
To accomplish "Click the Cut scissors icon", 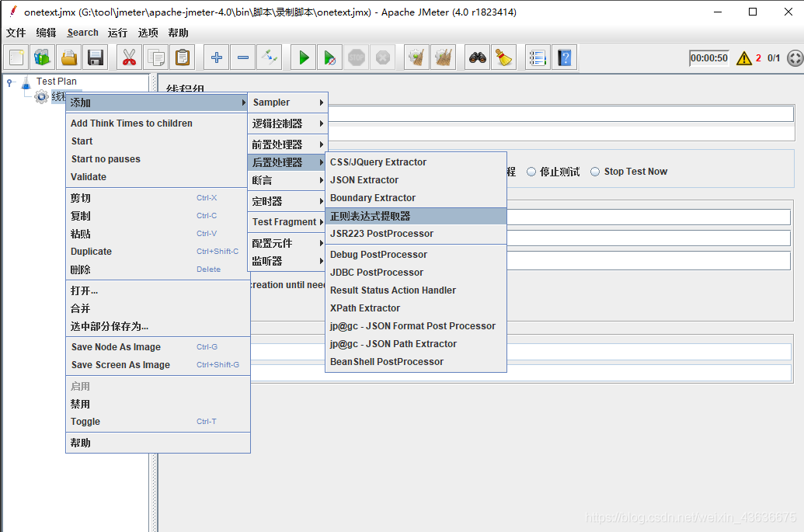I will tap(129, 57).
